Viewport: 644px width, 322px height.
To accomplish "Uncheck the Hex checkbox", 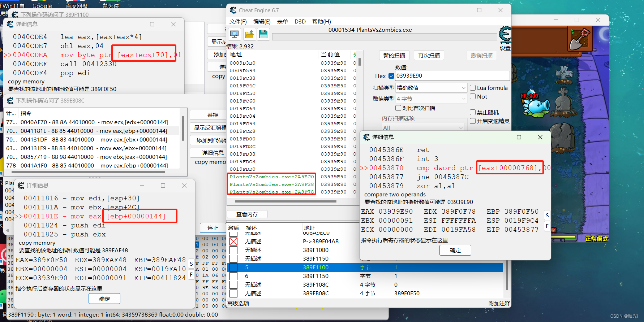I will click(x=391, y=76).
